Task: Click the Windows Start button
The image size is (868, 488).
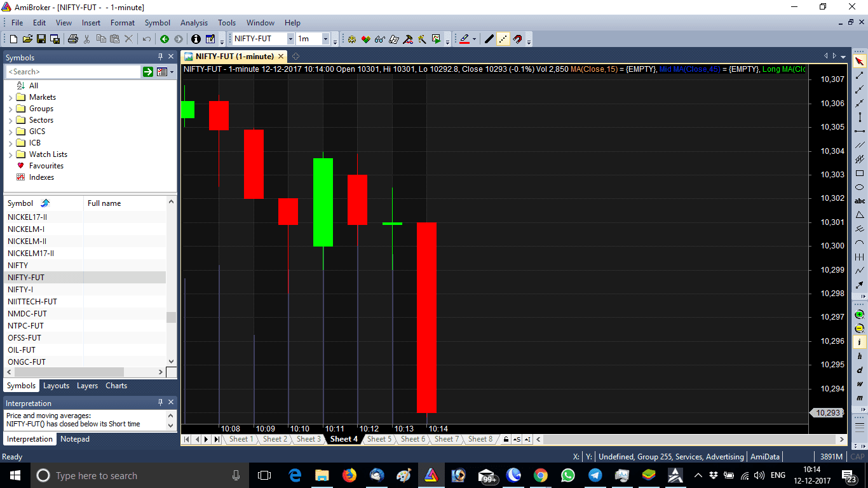Action: tap(15, 475)
